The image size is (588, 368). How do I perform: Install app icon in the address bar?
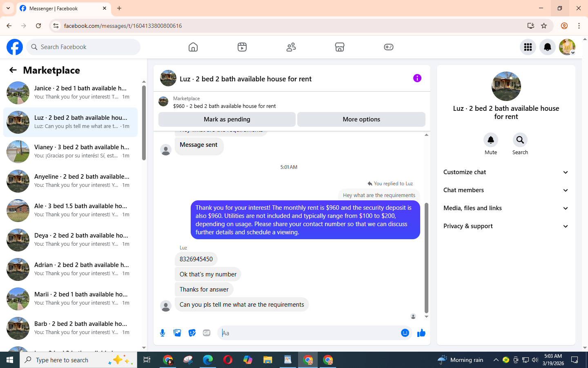531,26
